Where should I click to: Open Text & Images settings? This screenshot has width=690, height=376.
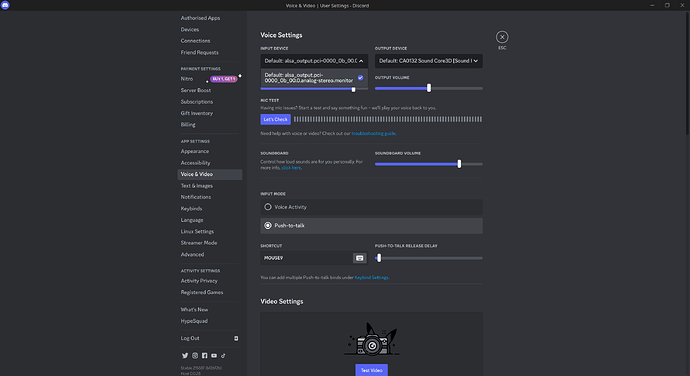point(197,186)
